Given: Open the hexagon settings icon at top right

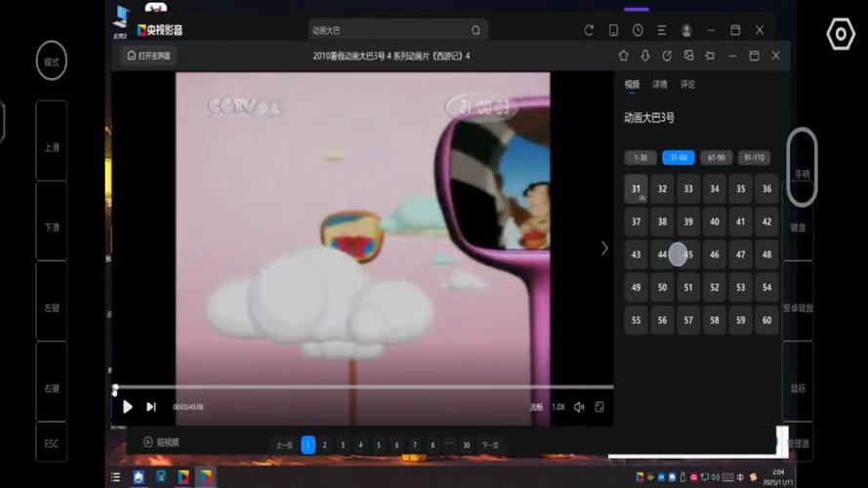Looking at the screenshot, I should point(841,34).
